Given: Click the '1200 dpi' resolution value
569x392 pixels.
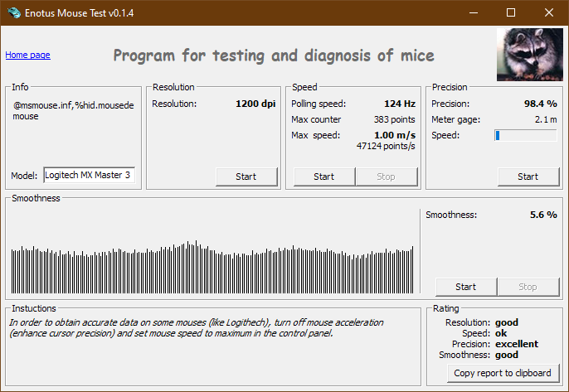Looking at the screenshot, I should coord(255,104).
